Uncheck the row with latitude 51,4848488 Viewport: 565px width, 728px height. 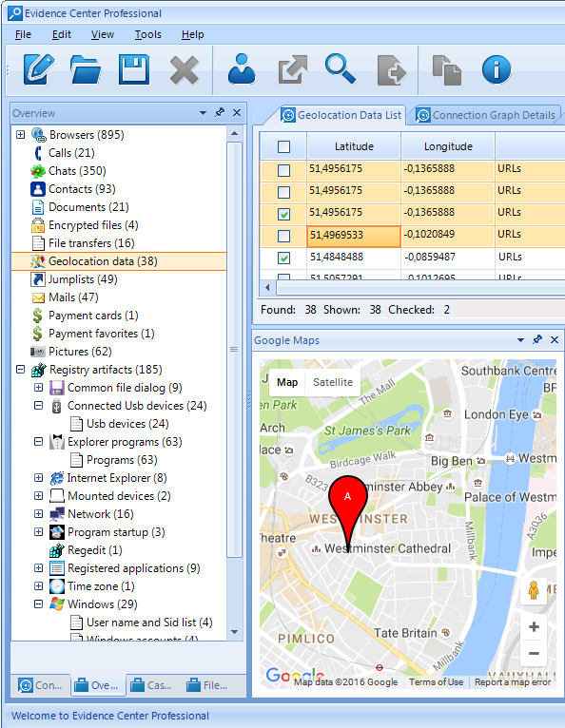[283, 258]
